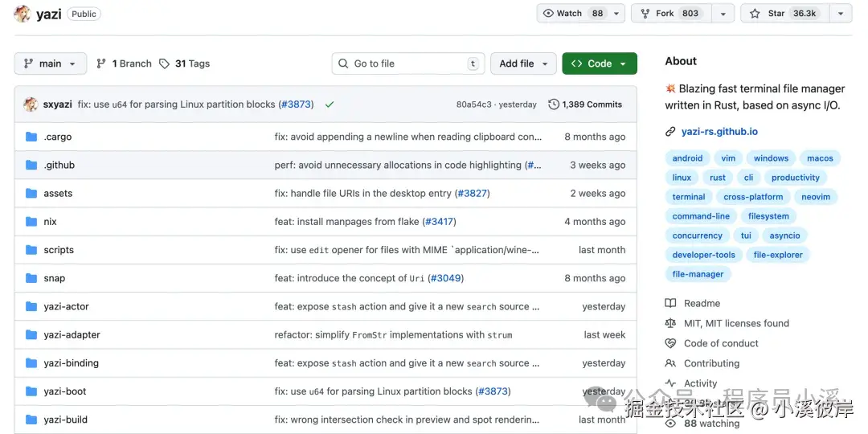Click the Code of conduct heart icon
This screenshot has height=434, width=868.
coord(670,343)
